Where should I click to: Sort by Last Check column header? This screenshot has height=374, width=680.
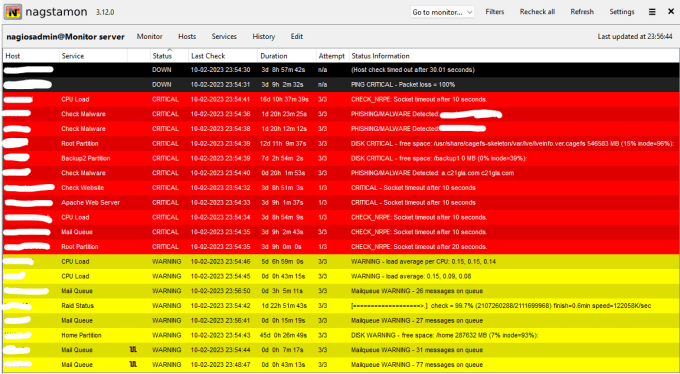click(223, 56)
